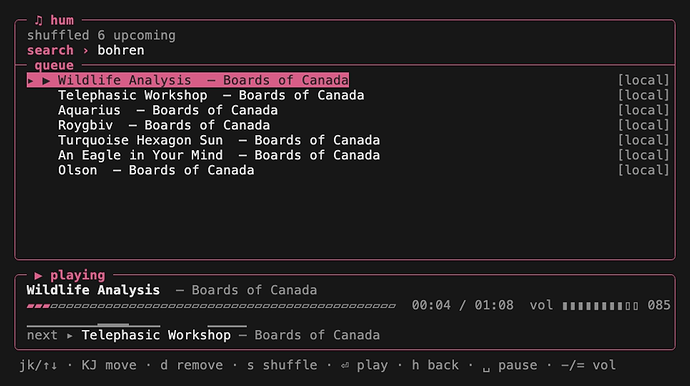Click the [local] tag on the Roygbiv row
Image resolution: width=690 pixels, height=386 pixels.
click(643, 125)
